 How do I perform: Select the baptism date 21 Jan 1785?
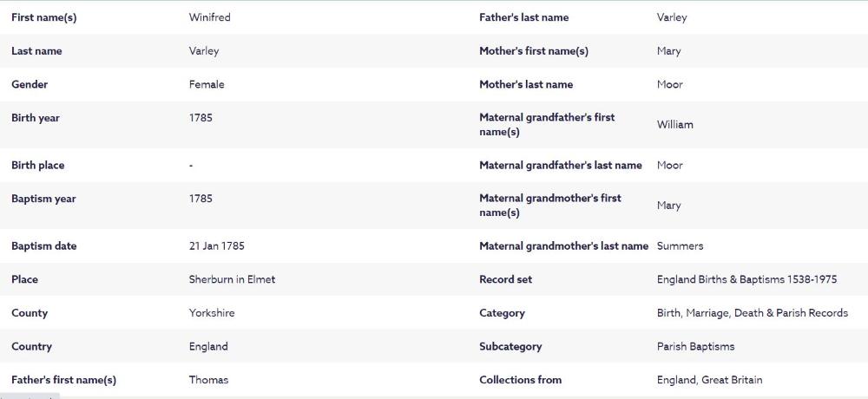tap(217, 246)
